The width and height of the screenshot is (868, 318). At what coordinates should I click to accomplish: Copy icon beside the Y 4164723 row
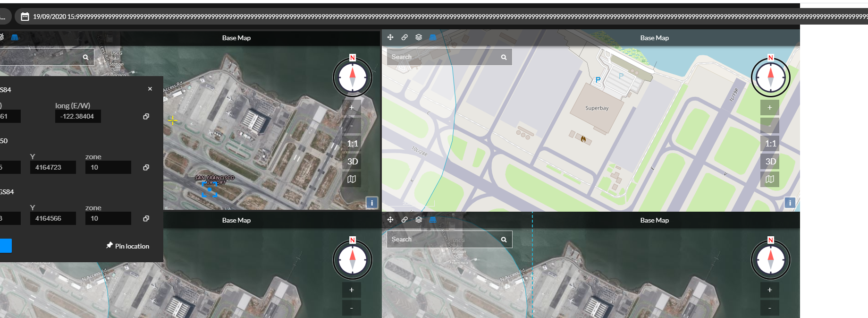tap(146, 167)
